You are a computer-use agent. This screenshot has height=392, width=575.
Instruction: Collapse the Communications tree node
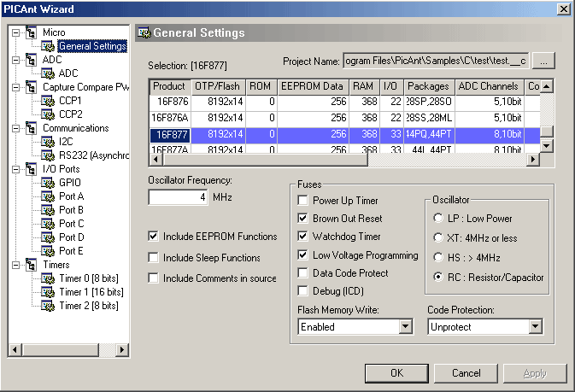pyautogui.click(x=15, y=128)
